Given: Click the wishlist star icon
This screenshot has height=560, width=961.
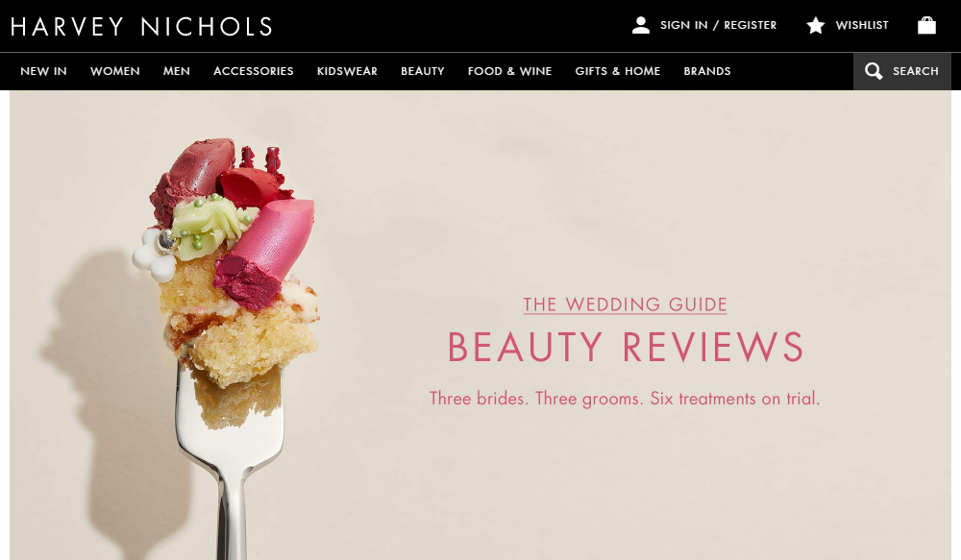Looking at the screenshot, I should [815, 25].
